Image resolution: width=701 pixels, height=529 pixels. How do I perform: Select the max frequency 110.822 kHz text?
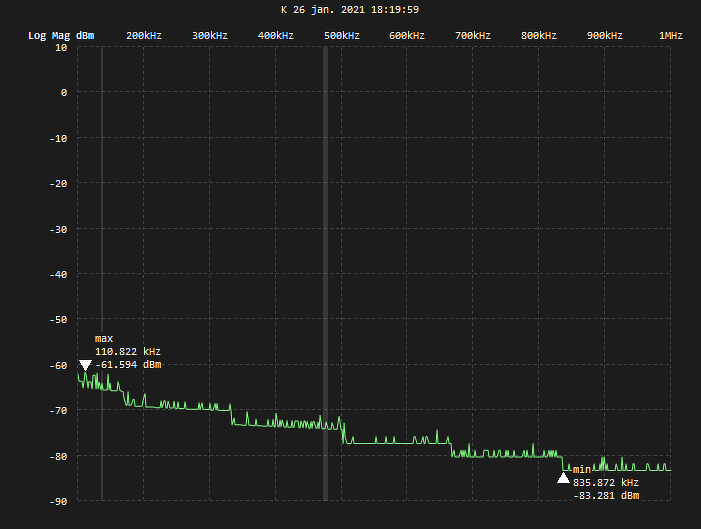(128, 351)
